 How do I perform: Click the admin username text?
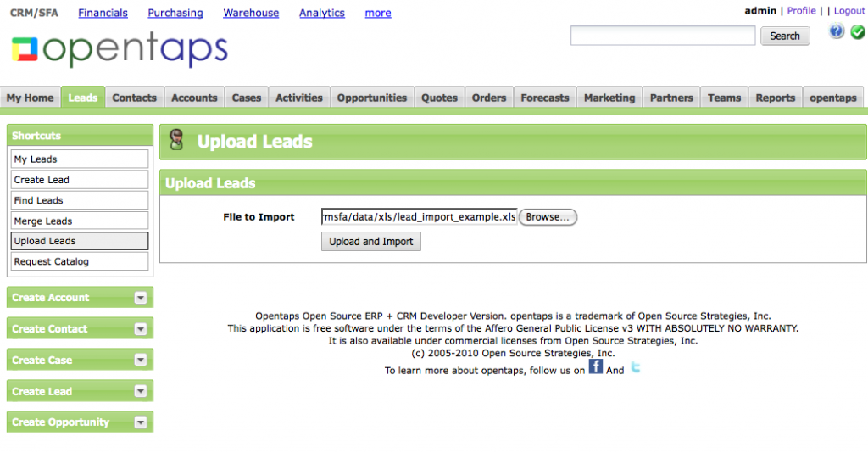point(760,10)
